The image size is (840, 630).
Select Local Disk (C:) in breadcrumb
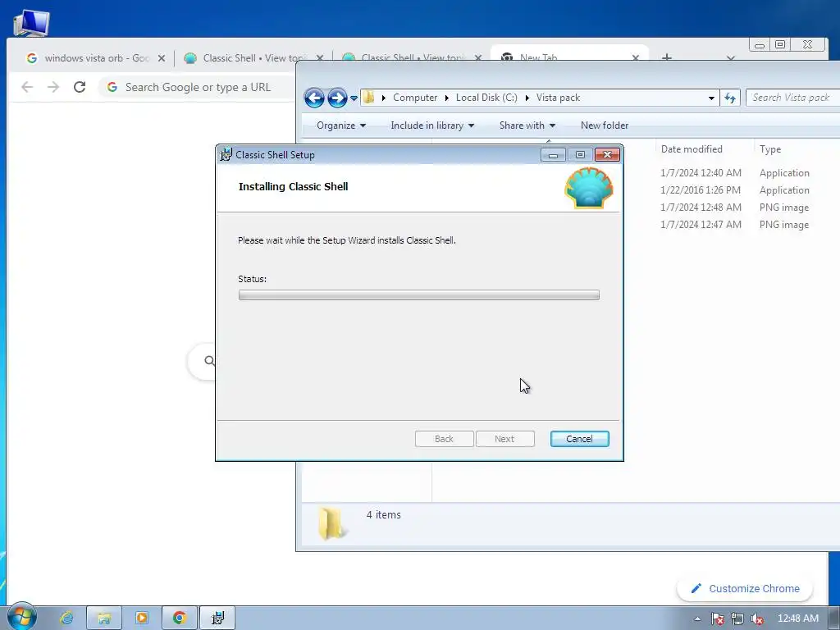486,98
